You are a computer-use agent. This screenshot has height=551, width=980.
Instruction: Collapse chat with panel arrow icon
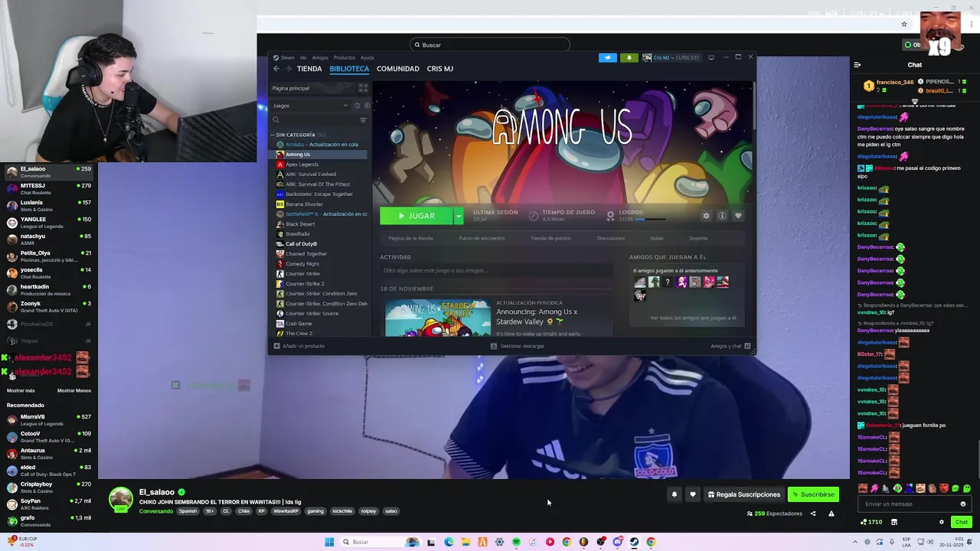point(857,65)
